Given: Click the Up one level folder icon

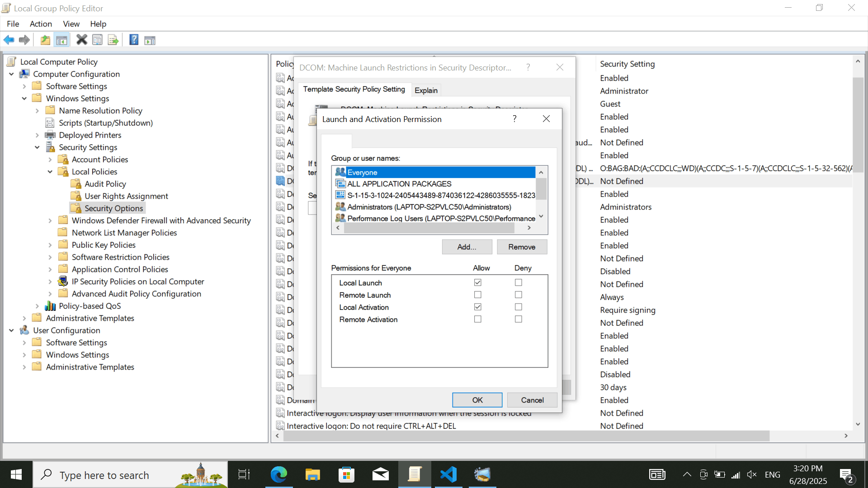Looking at the screenshot, I should click(x=45, y=40).
